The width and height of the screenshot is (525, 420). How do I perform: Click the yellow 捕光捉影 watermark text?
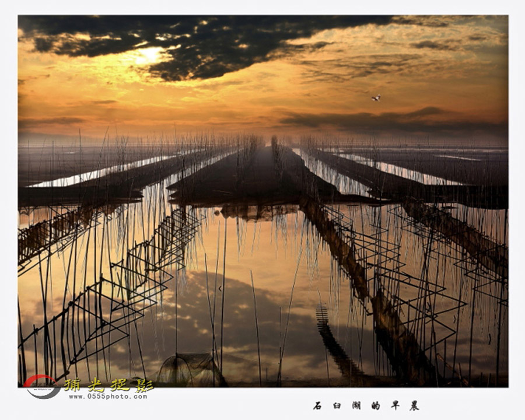(108, 384)
